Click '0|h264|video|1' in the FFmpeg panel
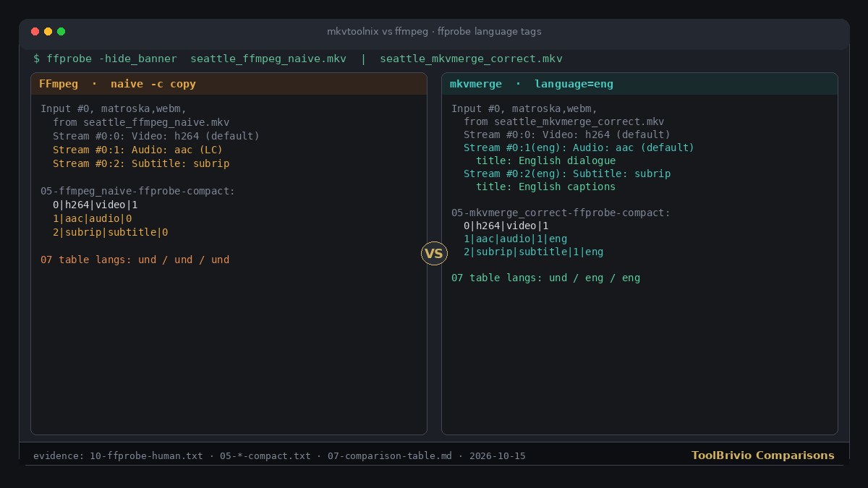Image resolution: width=868 pixels, height=488 pixels. tap(95, 205)
